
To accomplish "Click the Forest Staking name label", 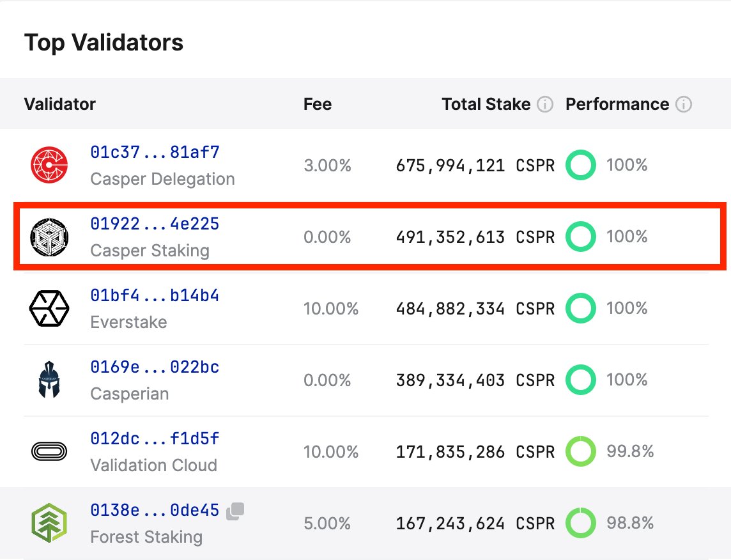I will tap(146, 537).
